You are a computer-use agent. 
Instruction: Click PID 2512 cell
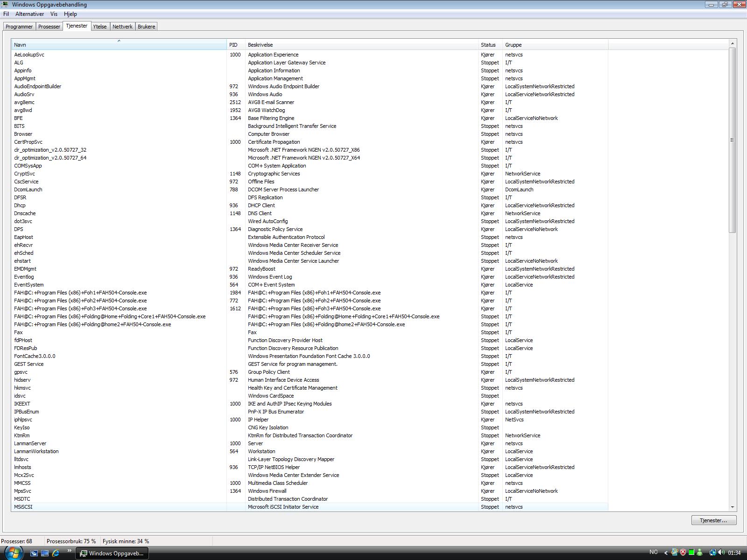click(x=235, y=102)
